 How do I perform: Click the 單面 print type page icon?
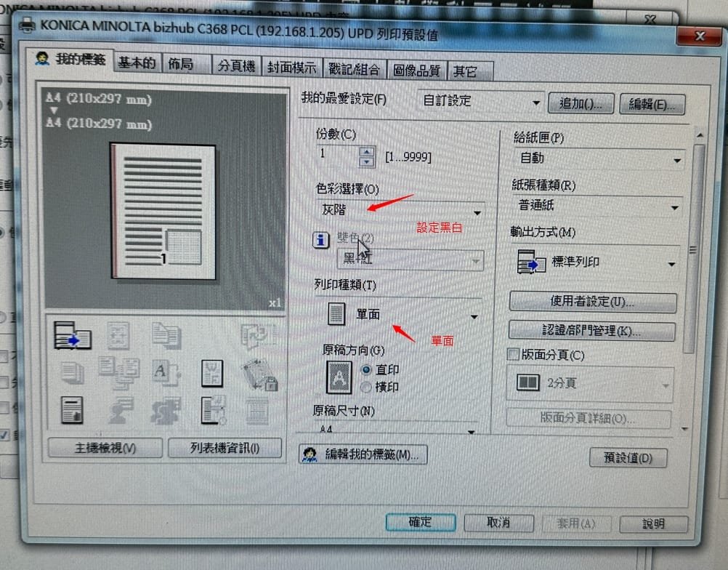pyautogui.click(x=336, y=314)
